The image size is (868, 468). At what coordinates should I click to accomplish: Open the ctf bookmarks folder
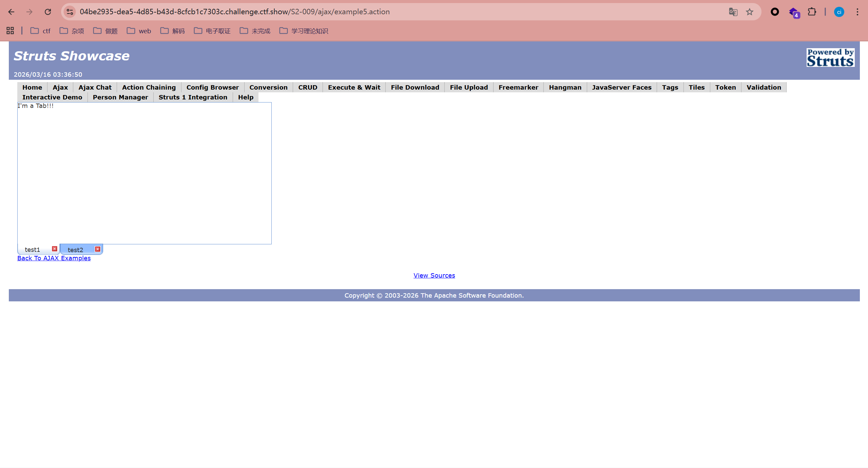(x=40, y=31)
